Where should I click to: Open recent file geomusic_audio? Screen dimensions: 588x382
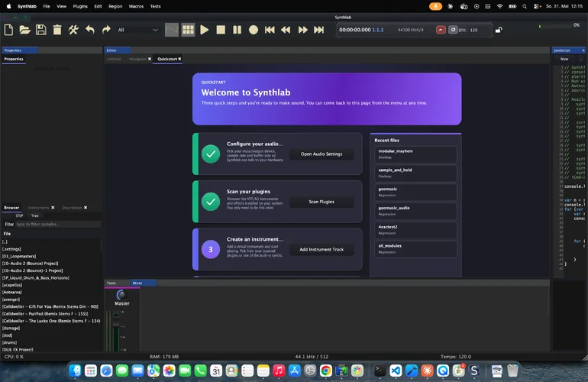pyautogui.click(x=415, y=211)
